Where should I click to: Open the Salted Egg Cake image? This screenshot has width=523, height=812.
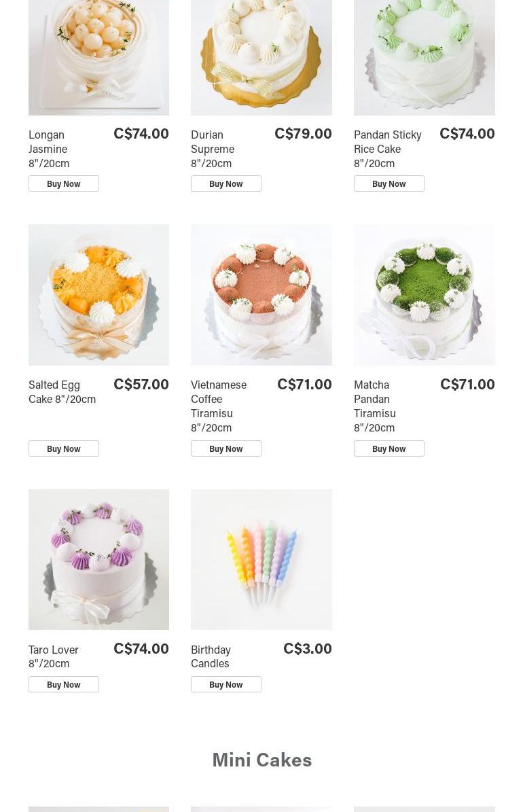click(x=99, y=295)
